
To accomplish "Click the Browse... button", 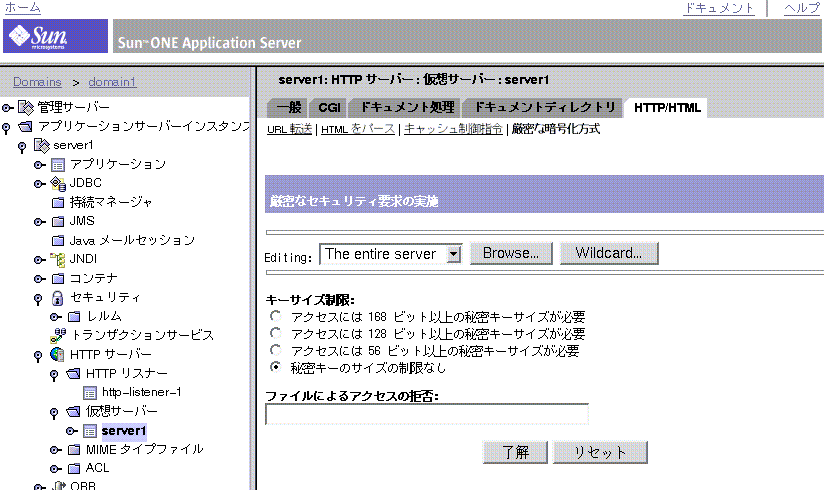I will [511, 253].
